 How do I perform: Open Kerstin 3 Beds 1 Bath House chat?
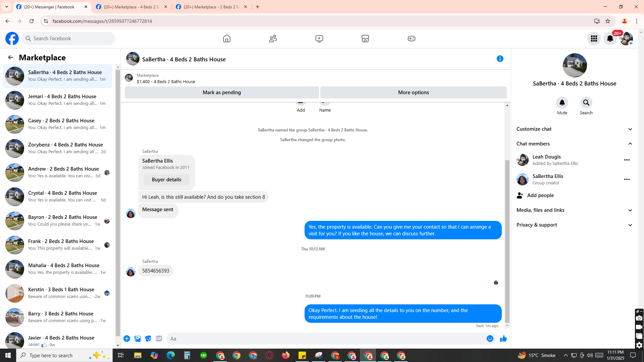click(58, 293)
